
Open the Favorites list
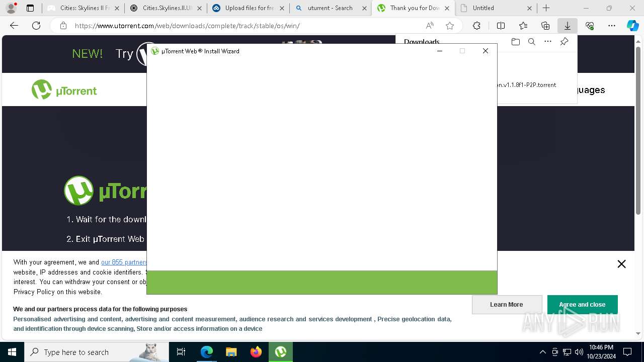(523, 26)
